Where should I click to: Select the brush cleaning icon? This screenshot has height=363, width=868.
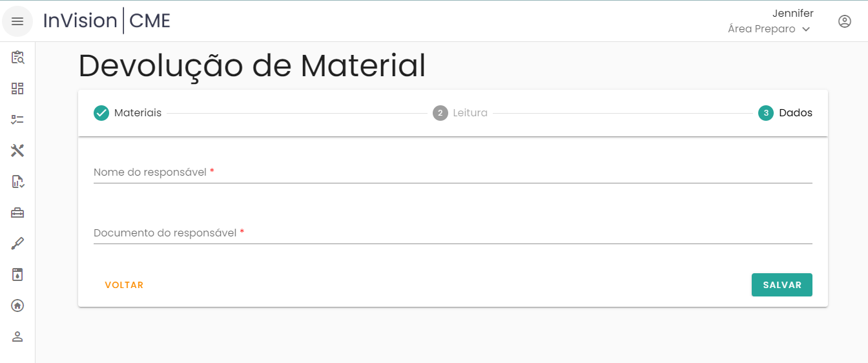pos(17,244)
